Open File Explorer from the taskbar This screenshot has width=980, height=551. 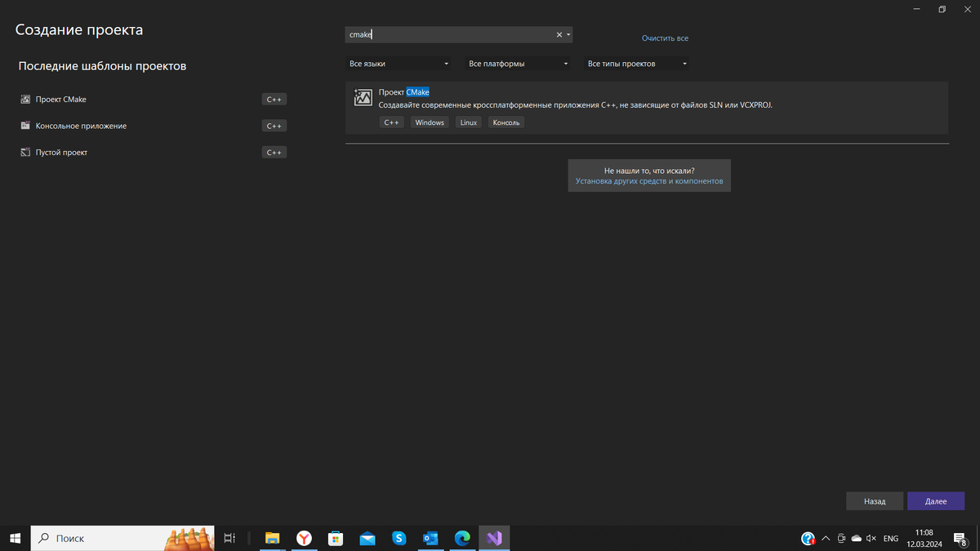pos(272,538)
